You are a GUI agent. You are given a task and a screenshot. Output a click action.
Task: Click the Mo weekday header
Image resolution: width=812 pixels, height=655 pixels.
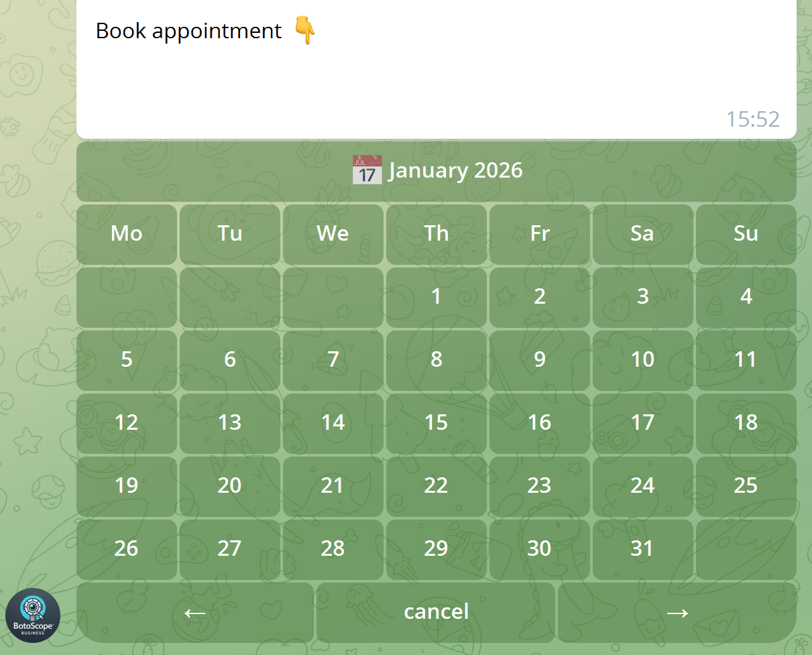126,233
